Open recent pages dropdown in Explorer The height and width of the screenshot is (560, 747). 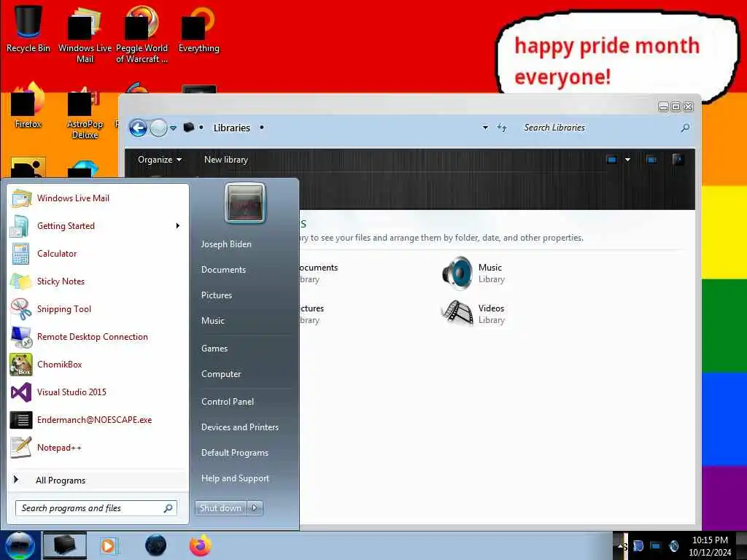(x=174, y=128)
